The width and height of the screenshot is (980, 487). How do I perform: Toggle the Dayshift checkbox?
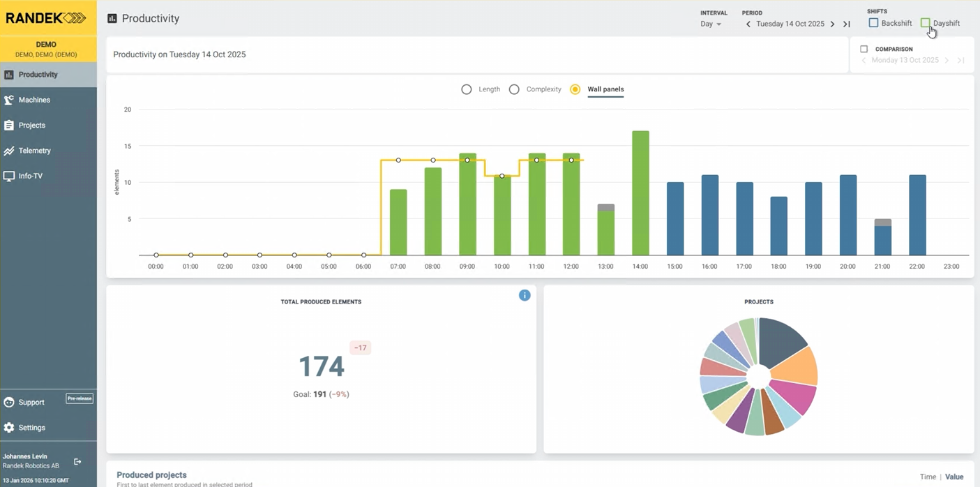pos(926,23)
